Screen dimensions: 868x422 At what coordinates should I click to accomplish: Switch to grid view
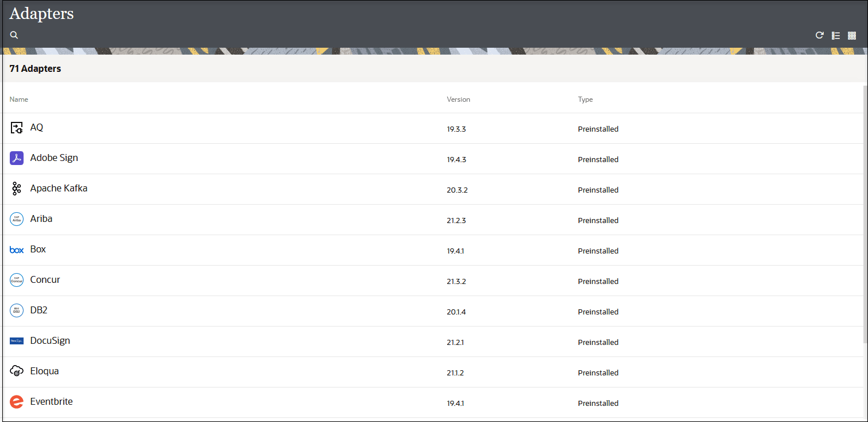click(x=852, y=36)
